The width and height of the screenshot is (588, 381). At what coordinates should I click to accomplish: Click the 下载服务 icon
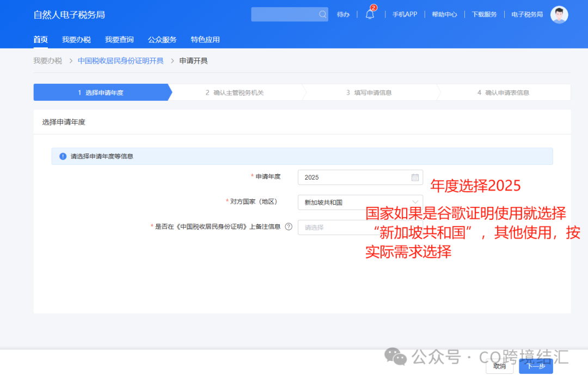[x=485, y=14]
